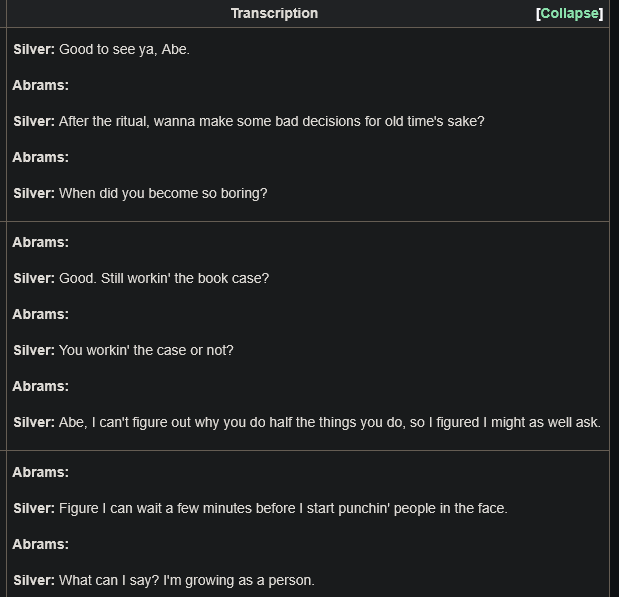
Task: Click the Silver name before 'Figure I can wait'
Action: click(x=34, y=509)
